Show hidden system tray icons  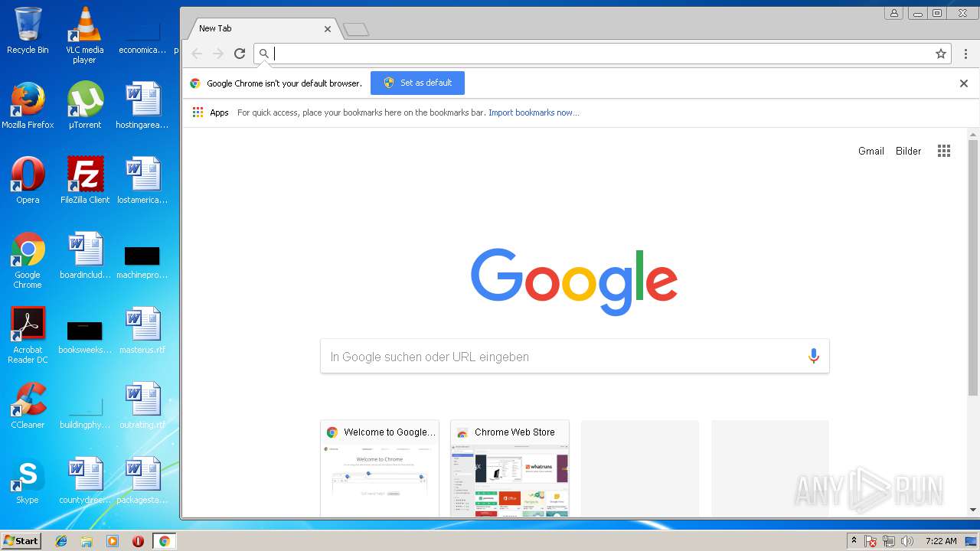click(854, 541)
